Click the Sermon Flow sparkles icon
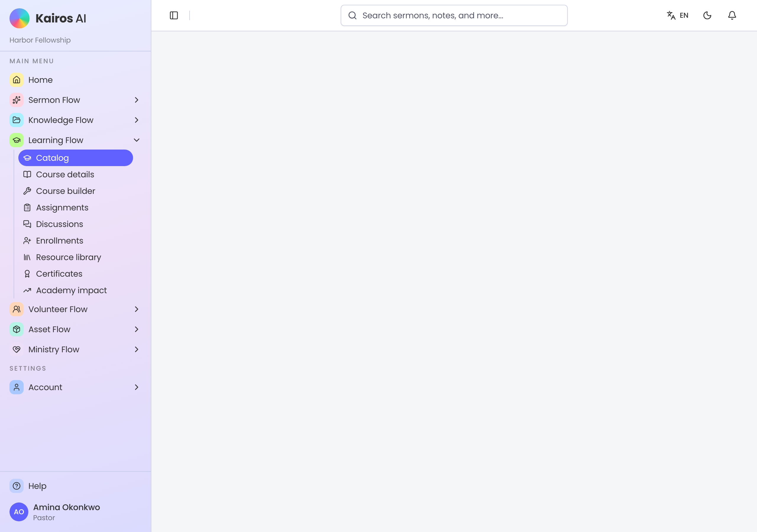Screen dimensions: 757x532 17,100
